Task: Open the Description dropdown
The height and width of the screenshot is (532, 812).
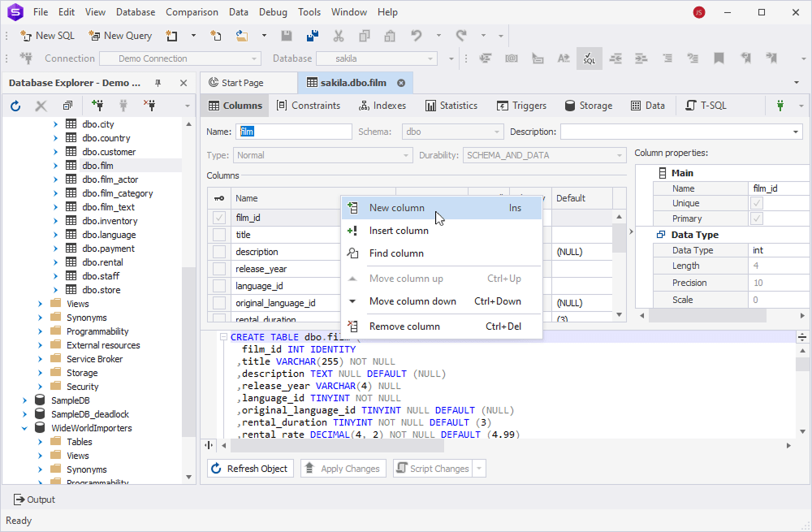Action: [796, 132]
